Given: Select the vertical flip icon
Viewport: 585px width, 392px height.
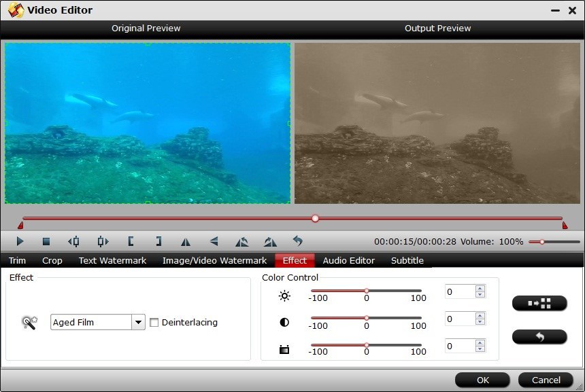Looking at the screenshot, I should (x=214, y=241).
